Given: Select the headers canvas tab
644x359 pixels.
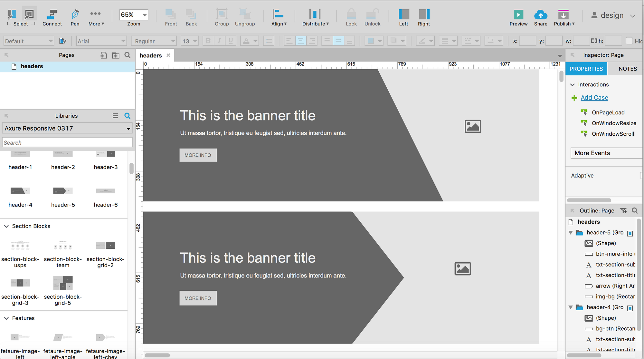Looking at the screenshot, I should pyautogui.click(x=151, y=55).
